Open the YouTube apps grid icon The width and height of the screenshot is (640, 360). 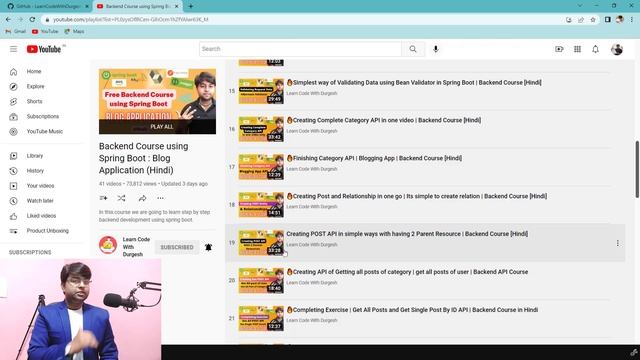pos(577,49)
